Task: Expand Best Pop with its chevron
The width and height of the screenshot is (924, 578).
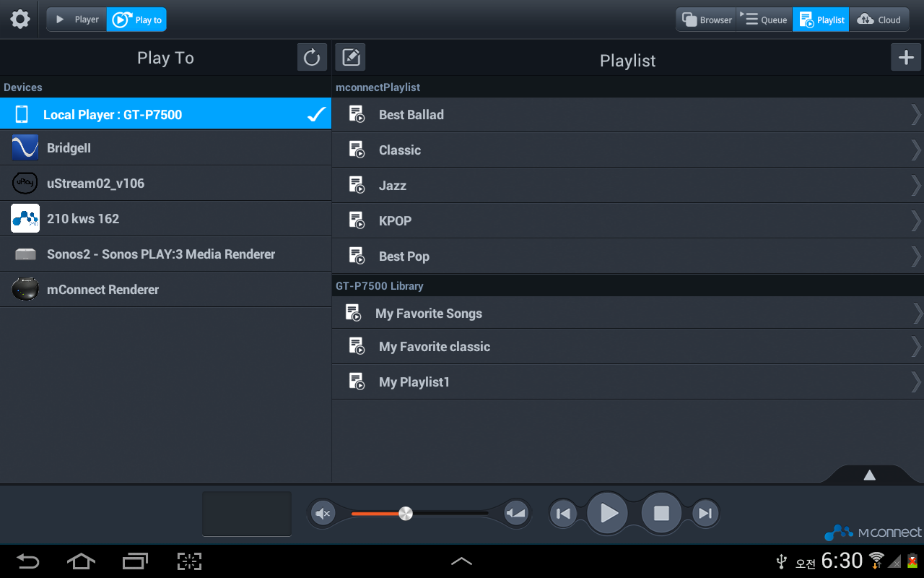Action: coord(916,256)
